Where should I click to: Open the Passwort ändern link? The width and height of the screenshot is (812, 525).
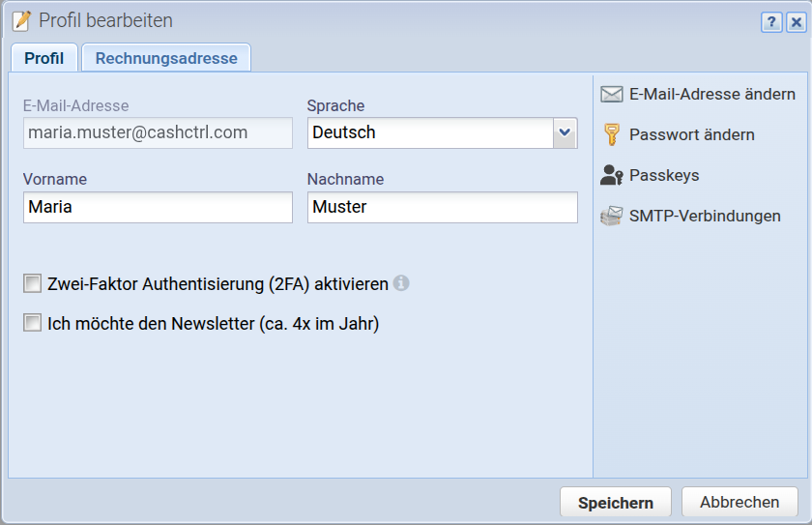(692, 134)
